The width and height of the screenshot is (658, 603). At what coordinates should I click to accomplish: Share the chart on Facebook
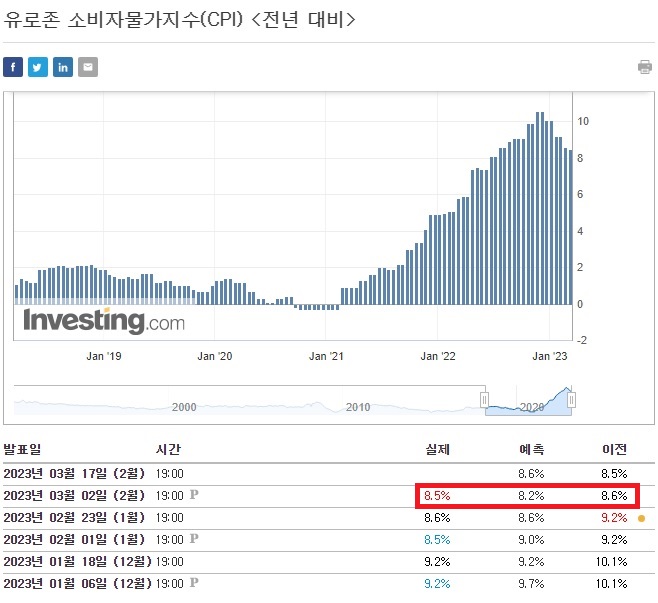tap(13, 67)
